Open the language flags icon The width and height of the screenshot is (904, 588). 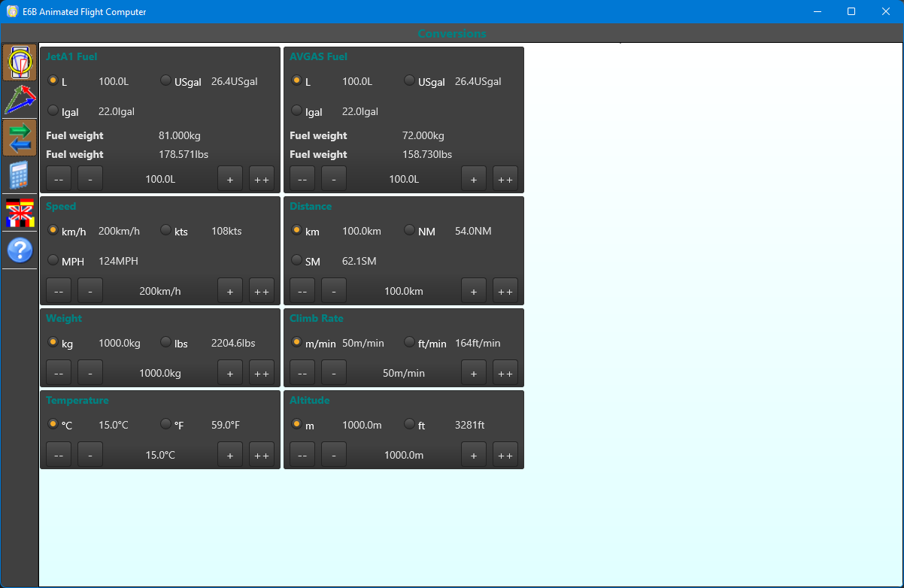(x=20, y=213)
